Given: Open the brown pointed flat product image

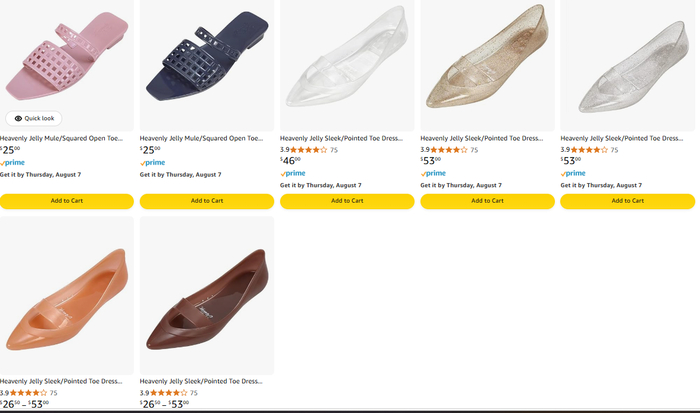Looking at the screenshot, I should pos(207,296).
